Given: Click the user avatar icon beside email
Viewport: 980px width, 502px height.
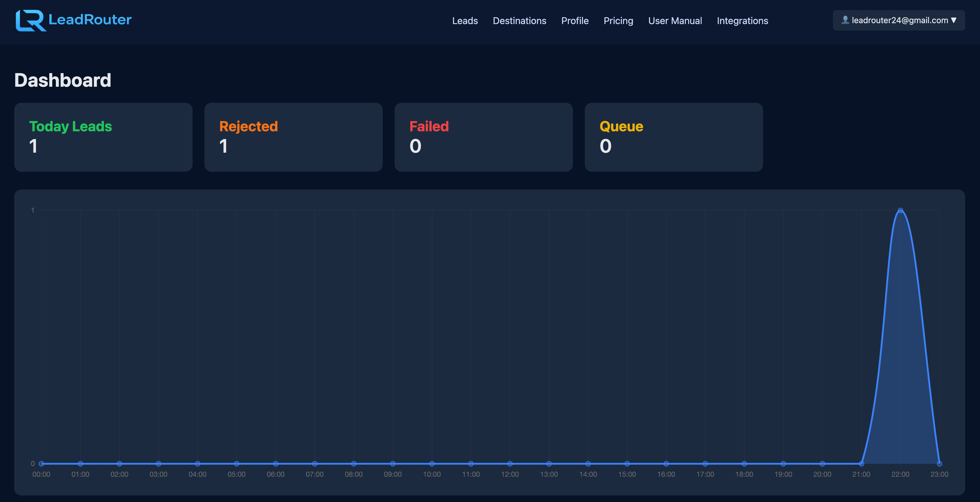Looking at the screenshot, I should [x=845, y=20].
